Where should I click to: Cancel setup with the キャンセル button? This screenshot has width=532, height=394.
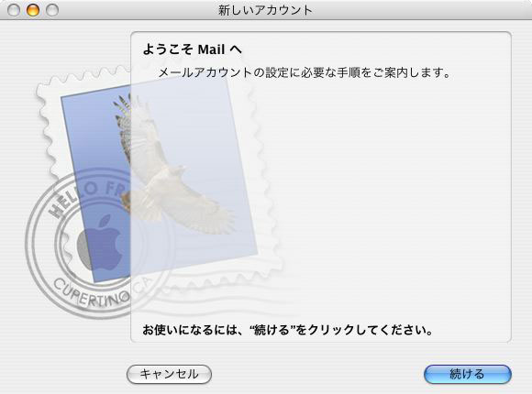point(169,375)
